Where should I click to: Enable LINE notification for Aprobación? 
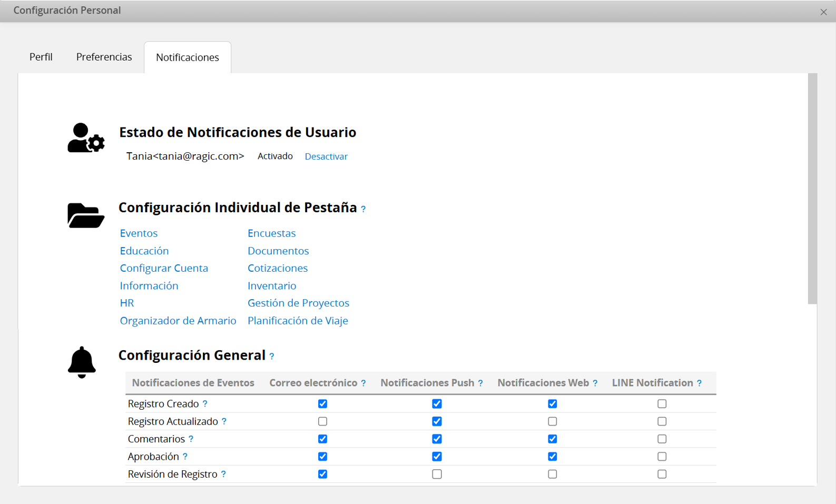[662, 457]
